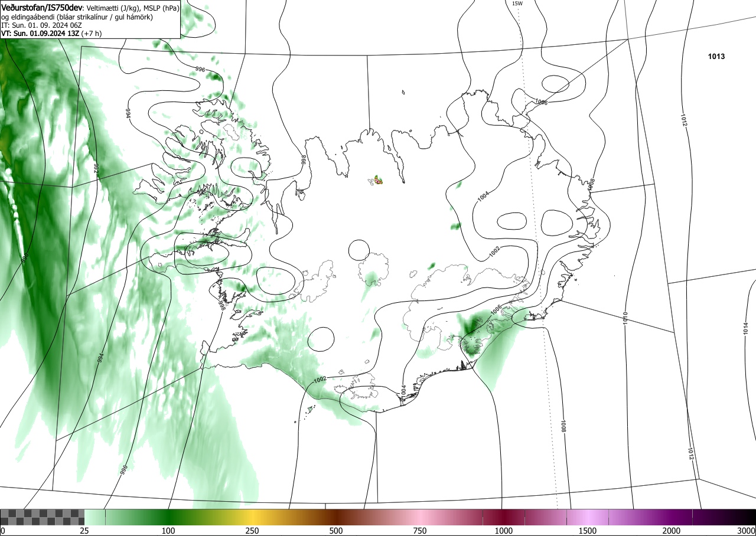This screenshot has height=536, width=756.
Task: Click the 'IT: Sun. 01. 09. 2024 06Z' line
Action: pyautogui.click(x=41, y=25)
